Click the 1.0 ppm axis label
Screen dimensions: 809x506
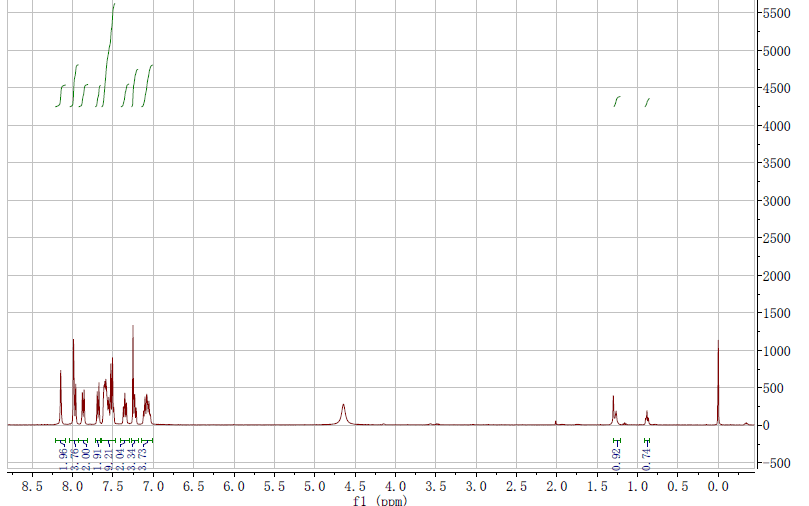pyautogui.click(x=637, y=486)
